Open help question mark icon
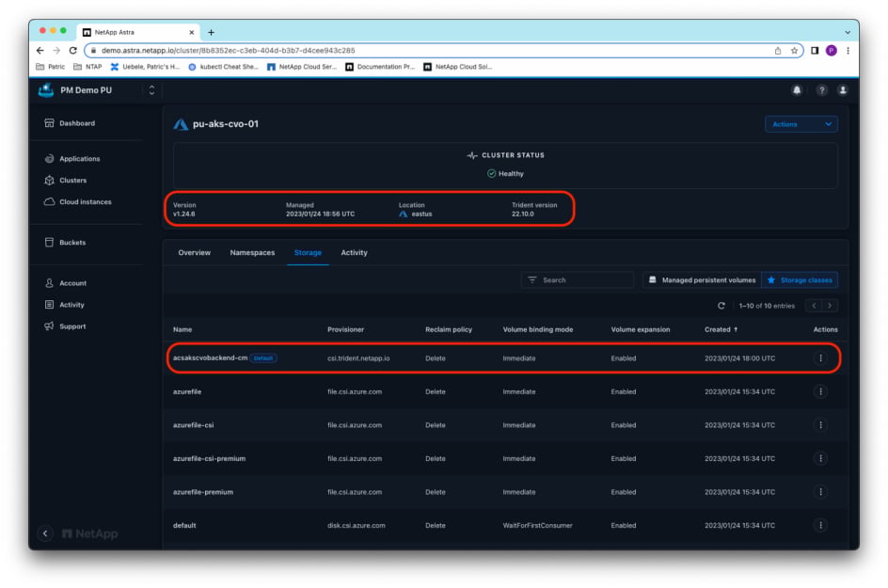Screen dimensions: 888x588 coord(822,90)
